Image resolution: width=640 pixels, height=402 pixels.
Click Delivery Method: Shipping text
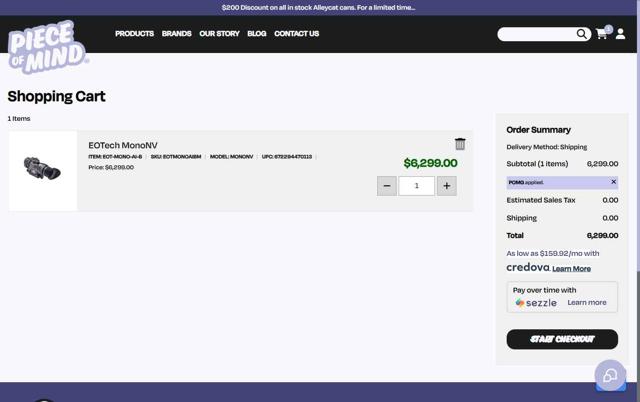[x=547, y=147]
